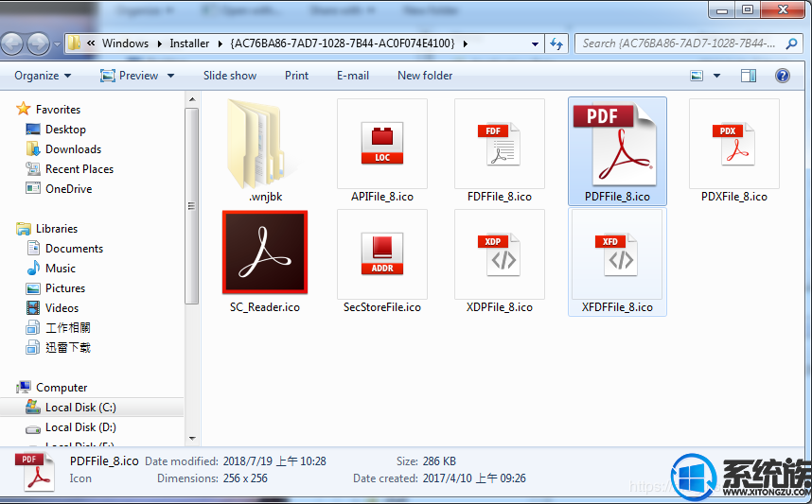Select XDPFile_8.ico file icon

(x=499, y=254)
